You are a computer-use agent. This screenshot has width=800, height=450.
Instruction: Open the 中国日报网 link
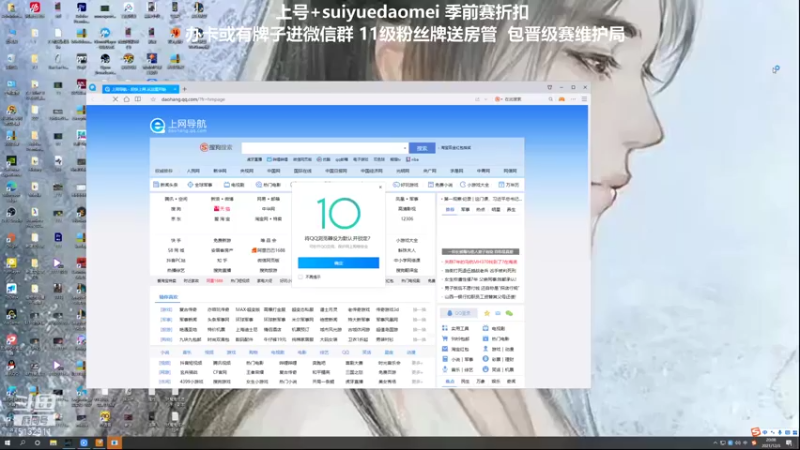(x=336, y=171)
